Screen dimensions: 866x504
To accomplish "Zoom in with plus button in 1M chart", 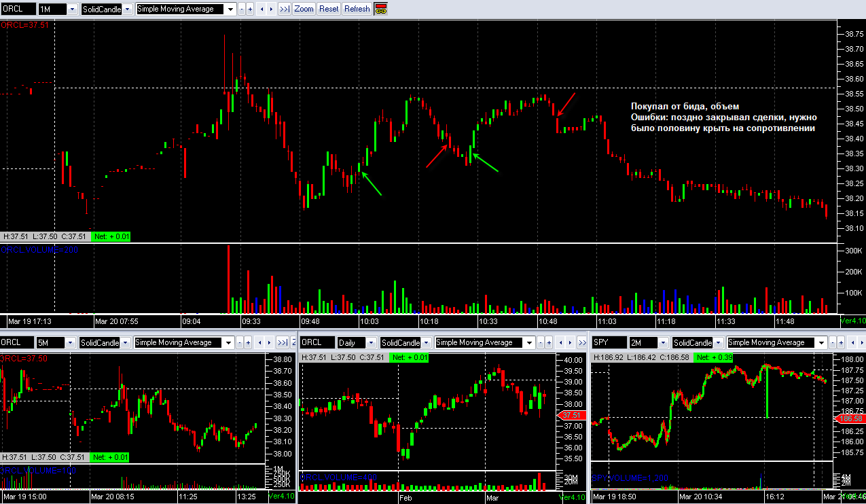I will click(x=249, y=9).
